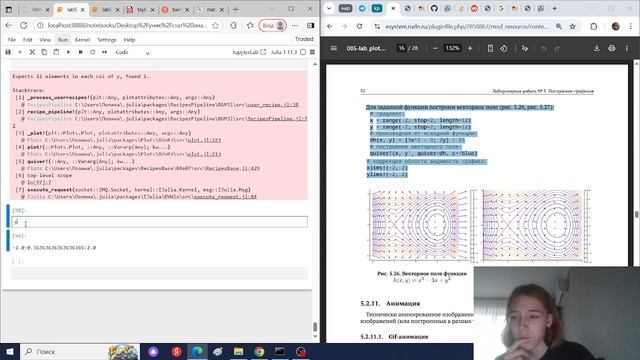The width and height of the screenshot is (640, 360).
Task: Open the execute_request.jl stacktrace link
Action: [x=225, y=197]
